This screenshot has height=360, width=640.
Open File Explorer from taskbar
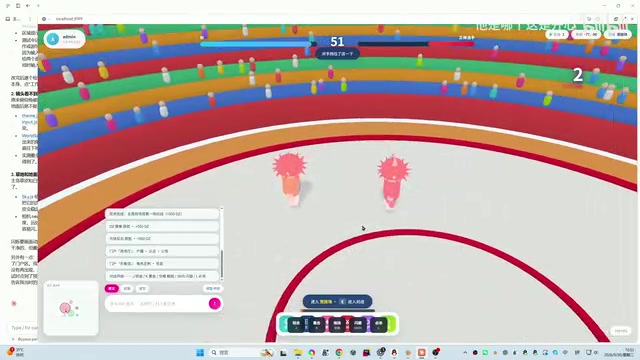(298, 352)
